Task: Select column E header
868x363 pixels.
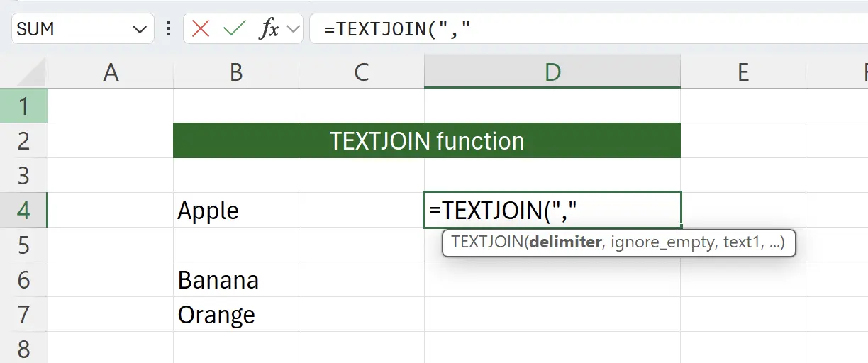Action: [742, 72]
